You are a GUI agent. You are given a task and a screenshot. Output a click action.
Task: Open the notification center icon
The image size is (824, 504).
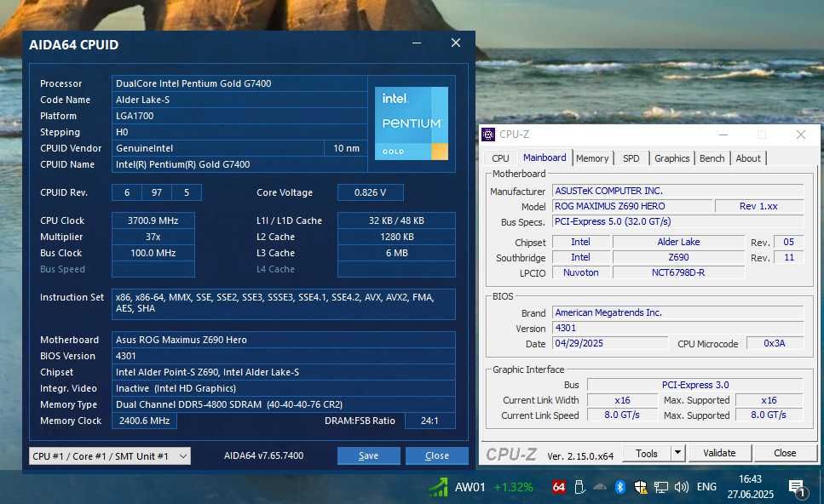(x=798, y=489)
